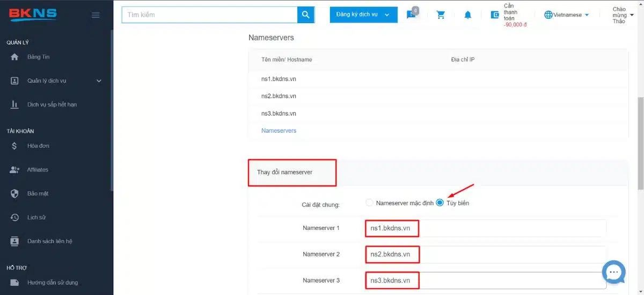Click the blue Nameservers link

click(x=279, y=131)
